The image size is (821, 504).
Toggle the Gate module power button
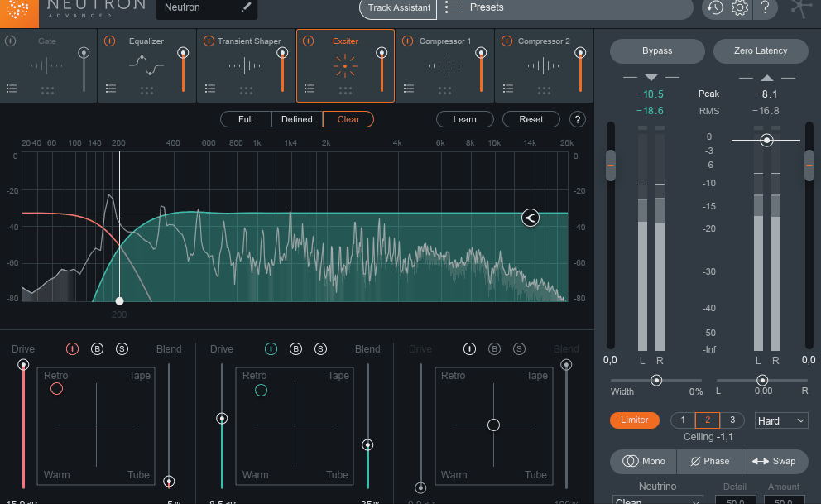11,41
